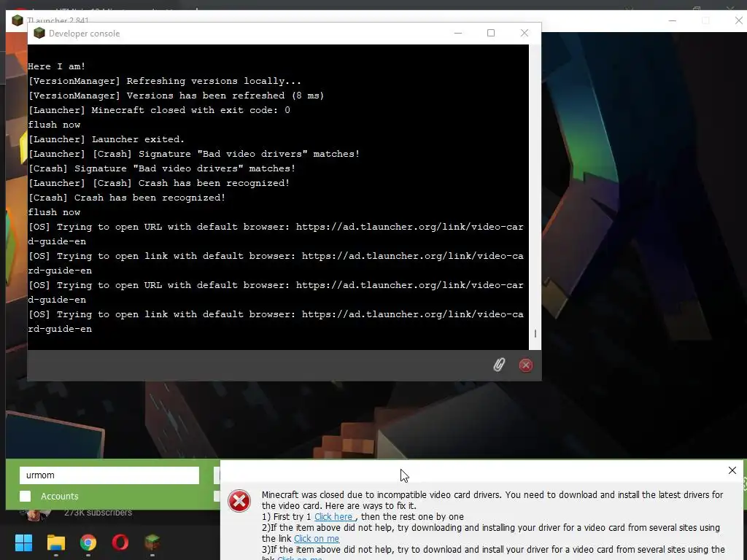Viewport: 747px width, 560px height.
Task: Click the paperclip icon in Developer console
Action: pos(499,365)
